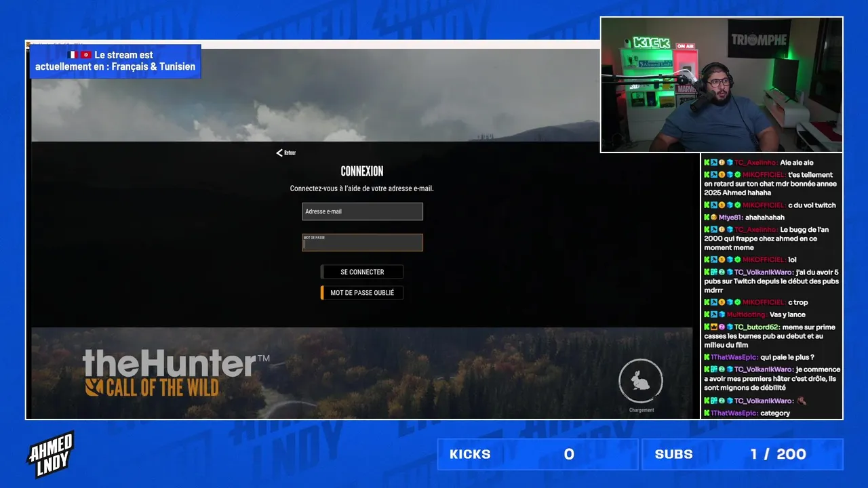Click the window icon in game title bar

(28, 45)
